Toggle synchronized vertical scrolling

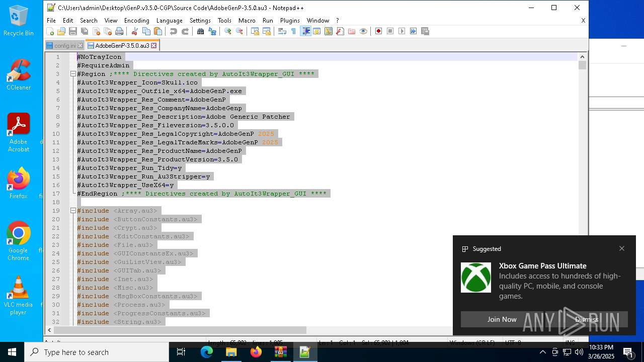[x=255, y=31]
